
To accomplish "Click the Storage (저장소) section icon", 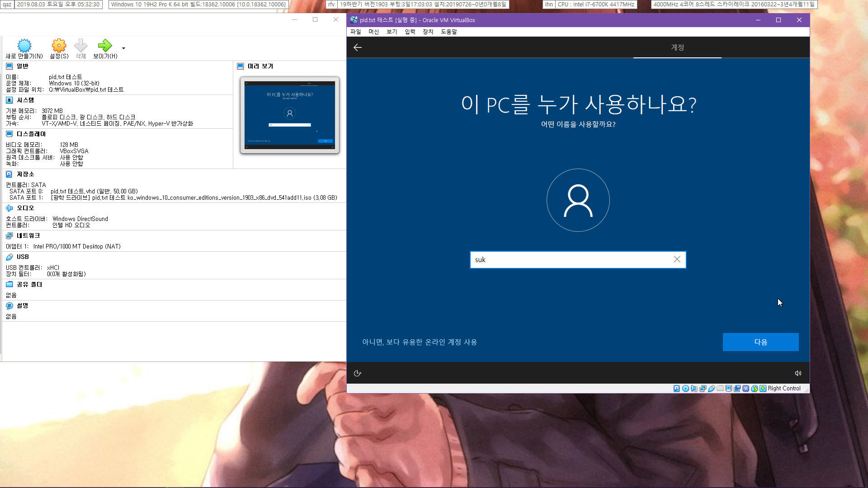I will [x=9, y=174].
